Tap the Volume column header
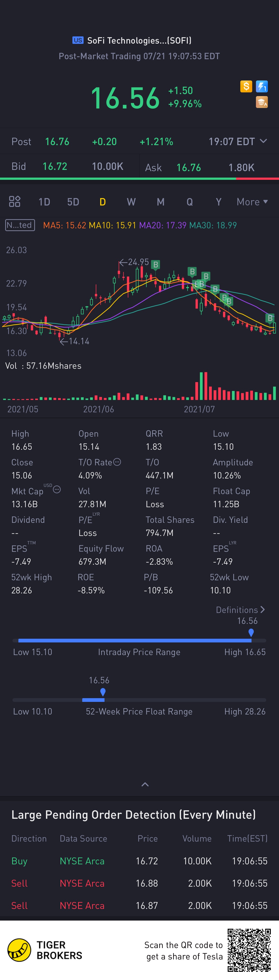This screenshot has width=279, height=980. [x=197, y=839]
